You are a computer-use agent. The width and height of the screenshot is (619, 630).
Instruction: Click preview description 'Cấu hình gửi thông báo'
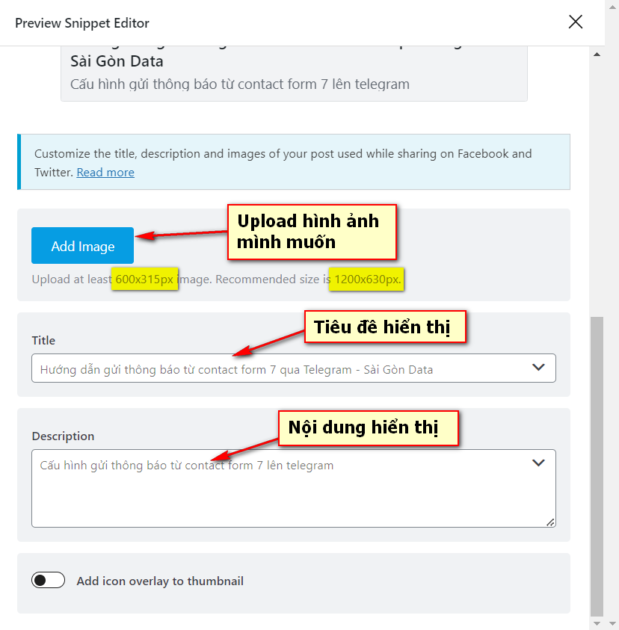click(240, 84)
